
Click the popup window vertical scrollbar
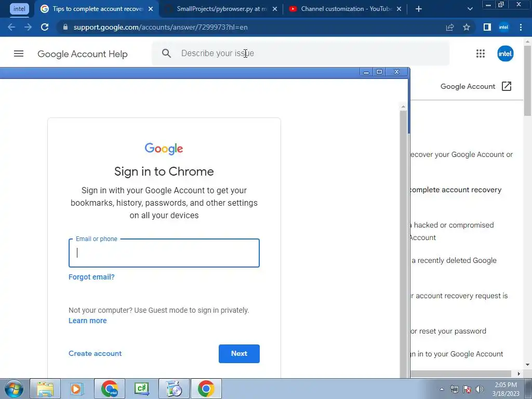click(x=403, y=244)
